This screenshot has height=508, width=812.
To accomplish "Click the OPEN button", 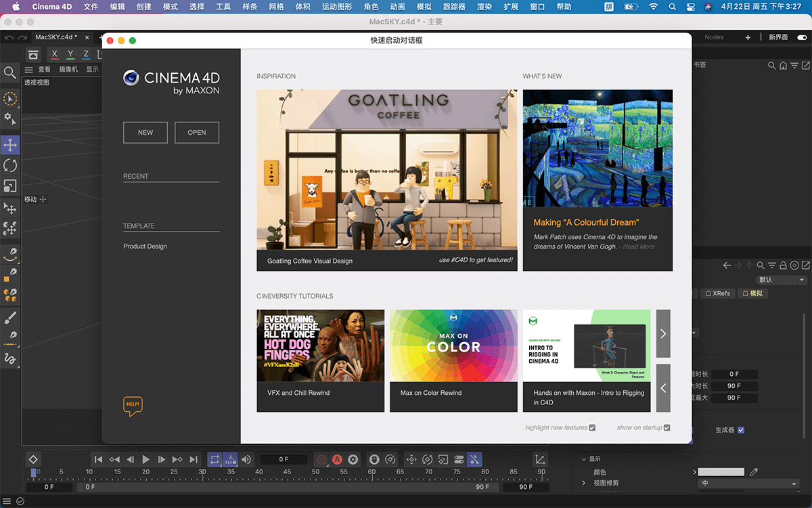I will pyautogui.click(x=197, y=132).
